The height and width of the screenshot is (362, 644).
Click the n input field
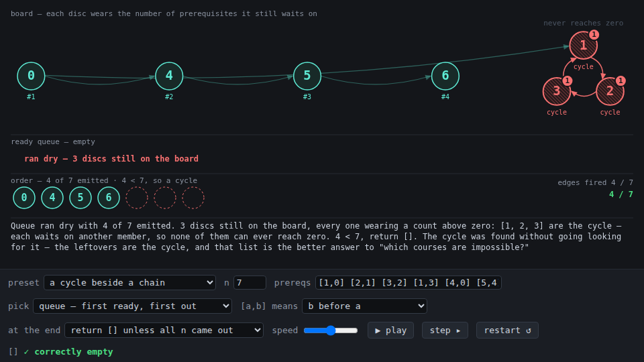[x=250, y=282]
